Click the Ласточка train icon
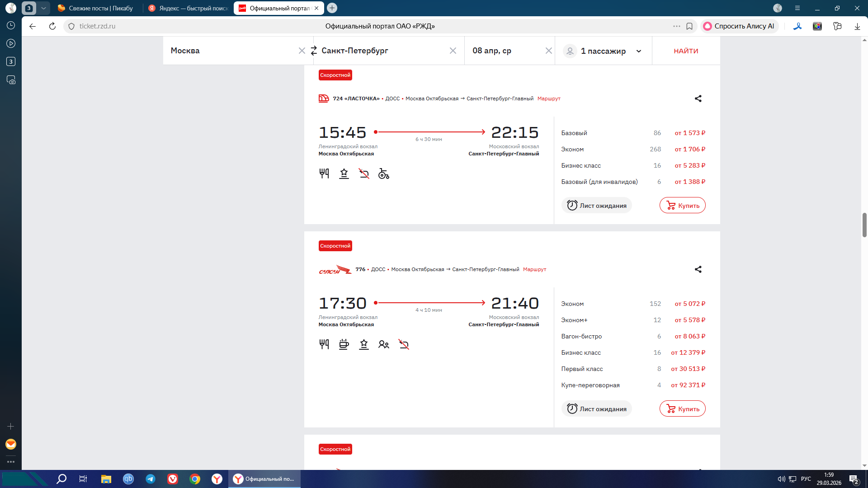868x488 pixels. coord(324,99)
